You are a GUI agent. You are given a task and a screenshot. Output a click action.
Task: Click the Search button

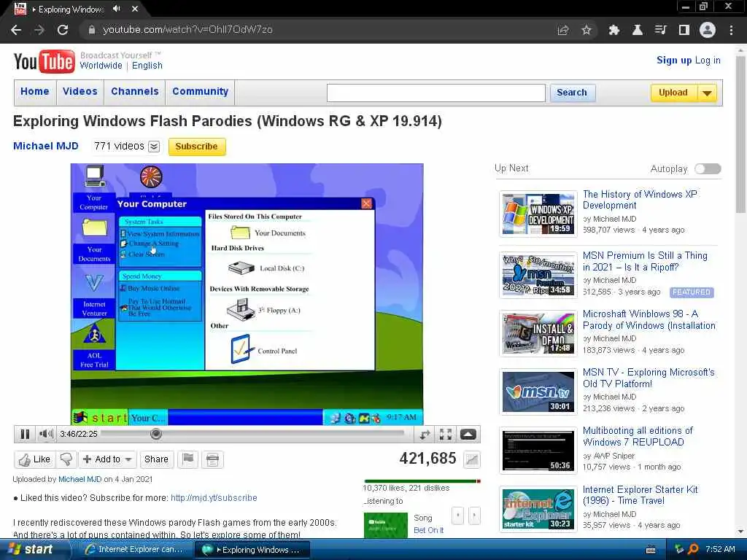pyautogui.click(x=572, y=93)
